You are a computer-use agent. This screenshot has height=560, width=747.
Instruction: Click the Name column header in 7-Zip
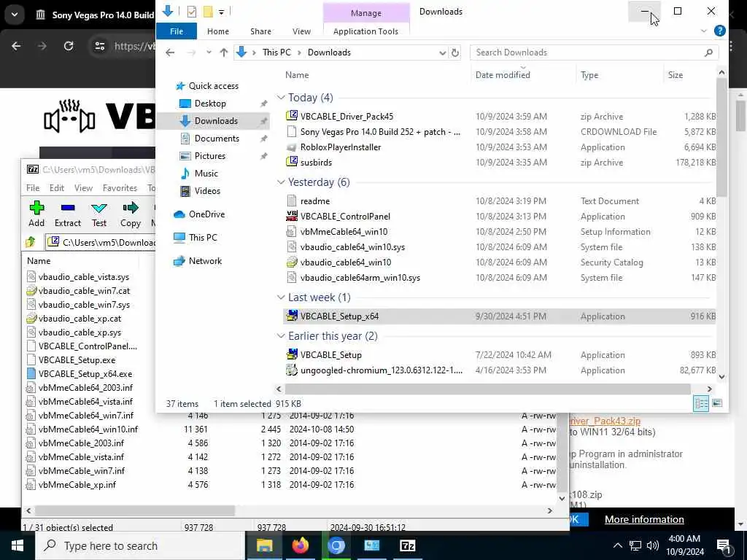39,261
